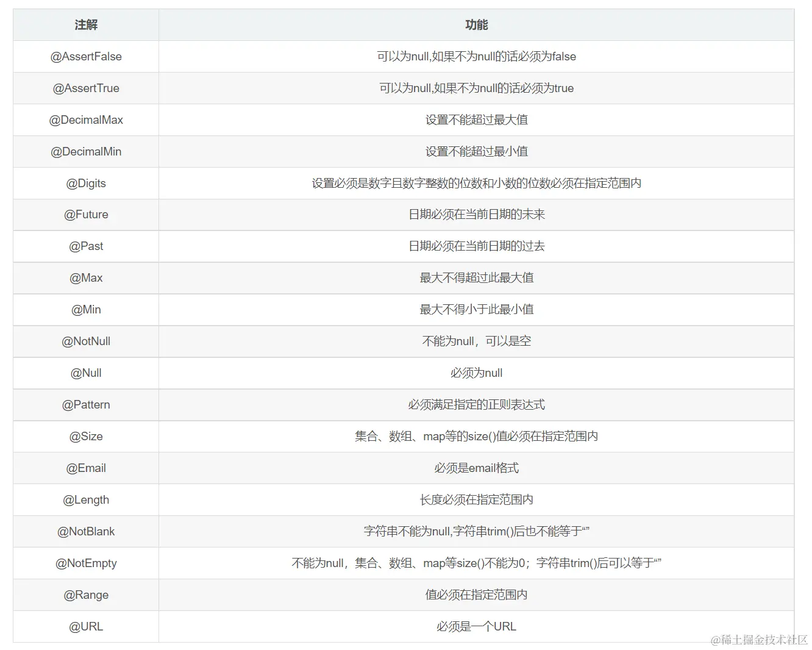Select the @AssertFalse annotation cell

pos(86,57)
